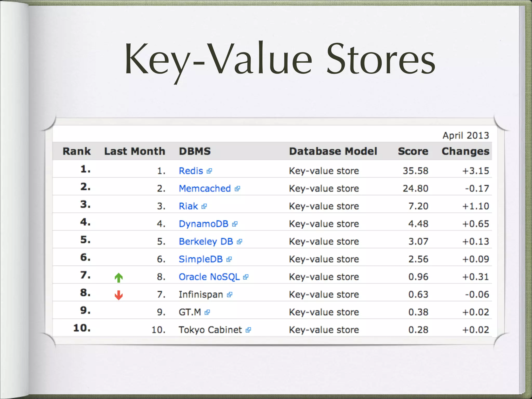Click the external link icon beside Redis
Image resolution: width=532 pixels, height=399 pixels.
209,171
